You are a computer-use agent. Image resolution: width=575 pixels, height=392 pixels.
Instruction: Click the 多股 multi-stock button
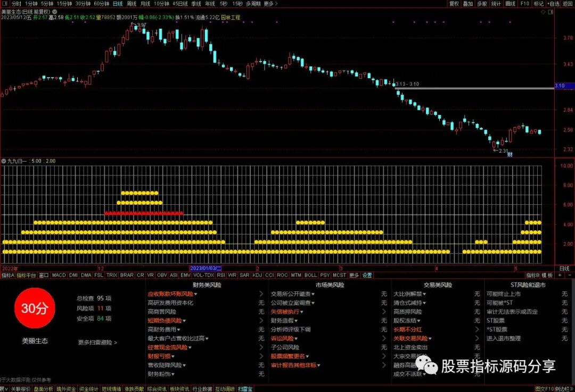482,4
